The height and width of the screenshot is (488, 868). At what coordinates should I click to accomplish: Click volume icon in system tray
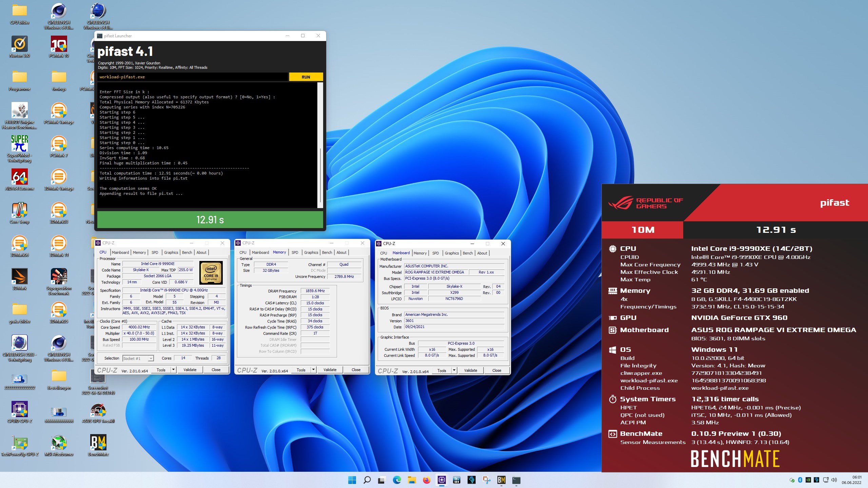834,480
